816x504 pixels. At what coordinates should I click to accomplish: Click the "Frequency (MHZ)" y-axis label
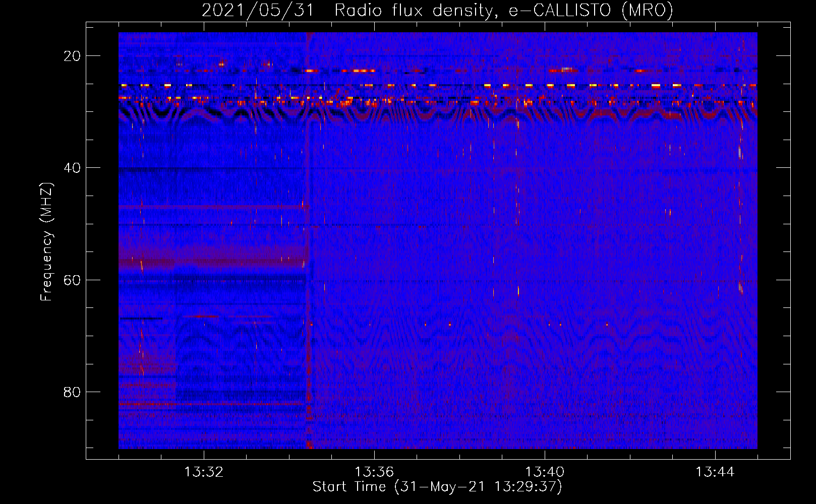coord(46,242)
